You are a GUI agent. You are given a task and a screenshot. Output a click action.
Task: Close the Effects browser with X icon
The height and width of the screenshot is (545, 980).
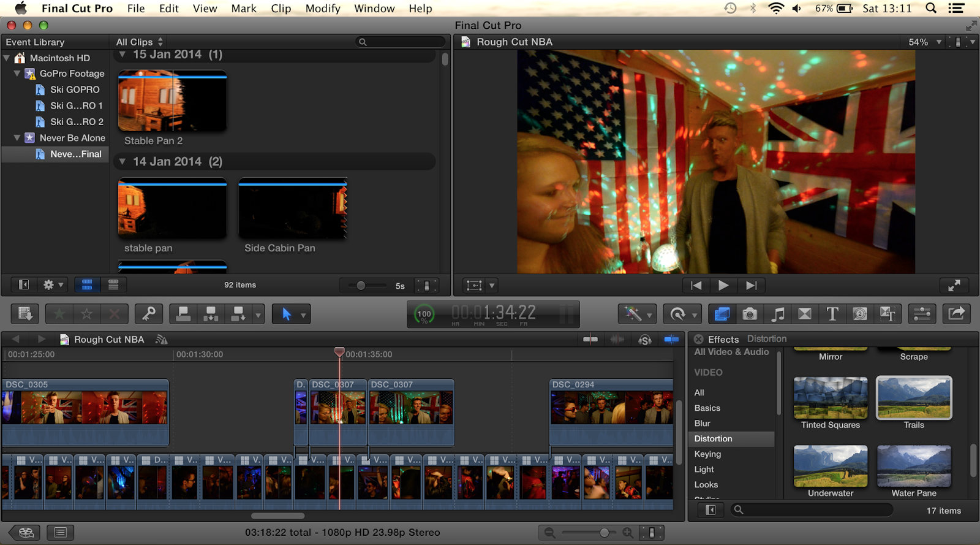698,339
